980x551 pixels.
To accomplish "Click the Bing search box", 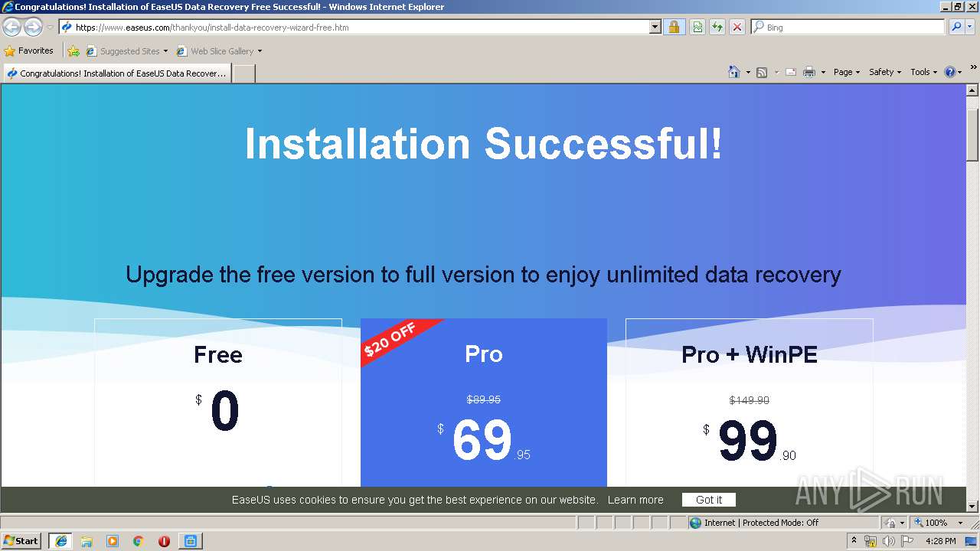I will click(848, 28).
